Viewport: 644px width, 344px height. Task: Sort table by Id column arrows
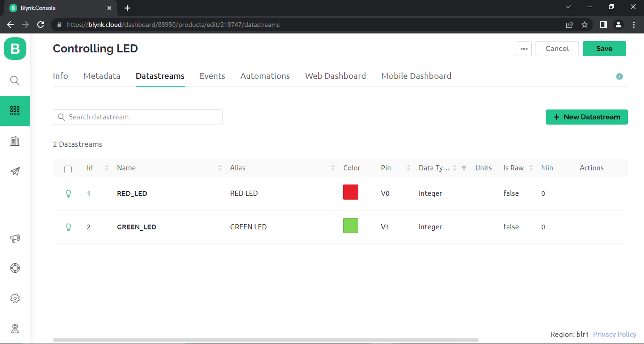107,168
